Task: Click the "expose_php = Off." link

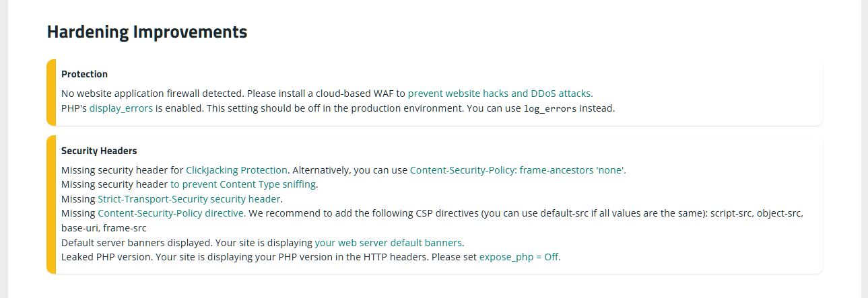Action: click(519, 256)
